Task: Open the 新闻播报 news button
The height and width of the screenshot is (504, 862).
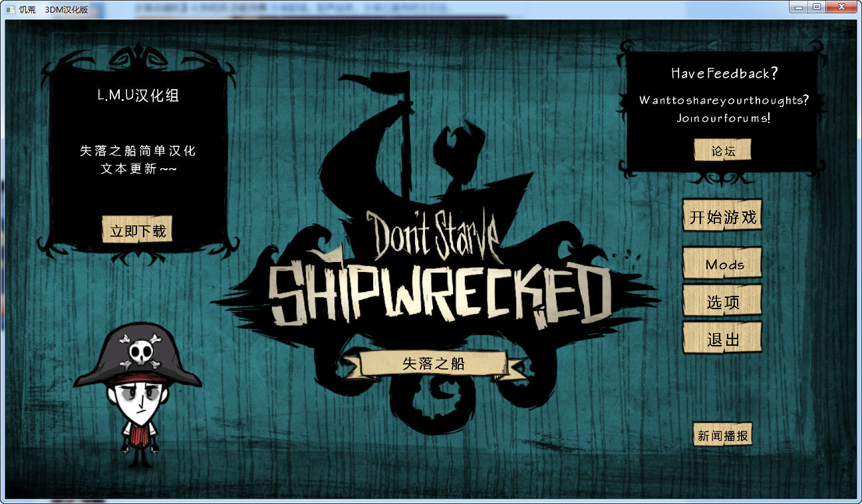Action: coord(723,435)
